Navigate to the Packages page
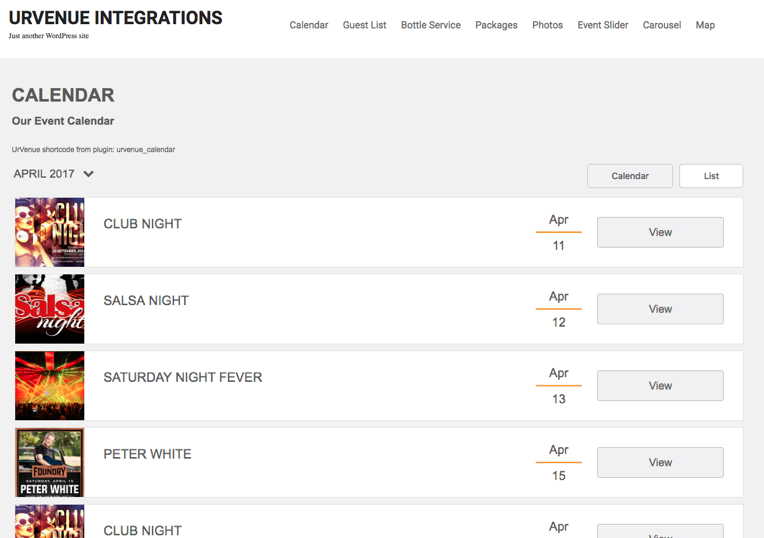 click(x=496, y=25)
